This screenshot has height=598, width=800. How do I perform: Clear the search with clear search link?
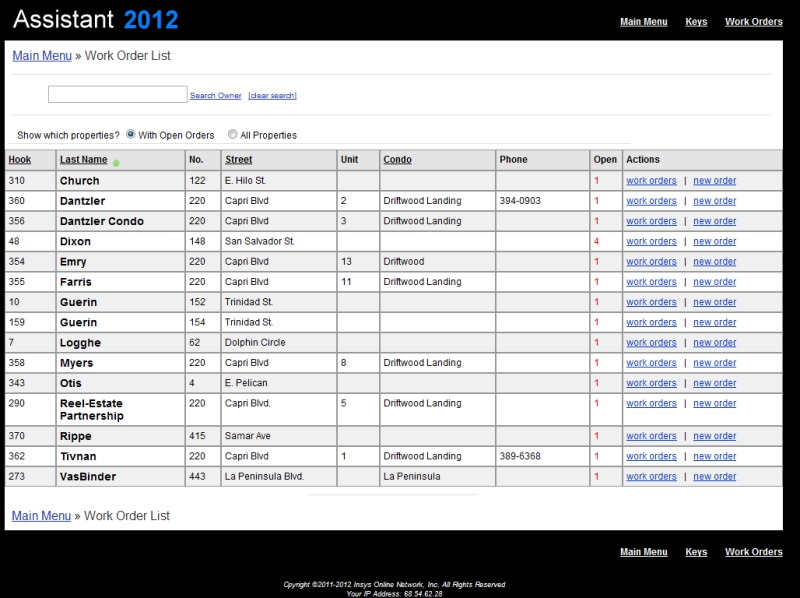point(272,96)
